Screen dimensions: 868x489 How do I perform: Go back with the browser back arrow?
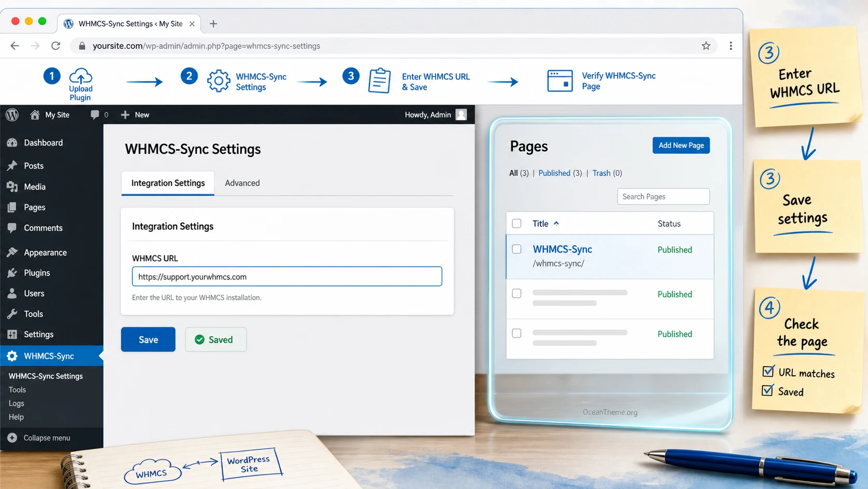(x=15, y=46)
